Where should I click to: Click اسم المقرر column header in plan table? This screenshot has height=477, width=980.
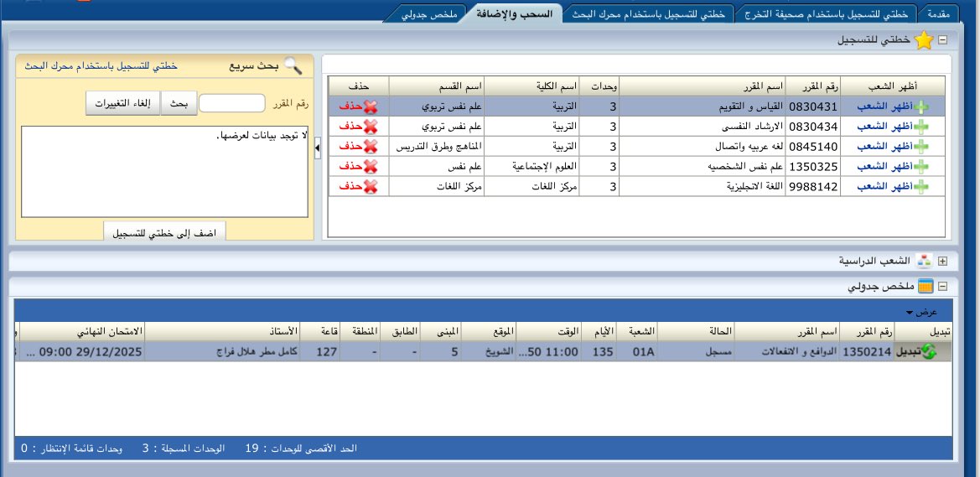click(702, 86)
